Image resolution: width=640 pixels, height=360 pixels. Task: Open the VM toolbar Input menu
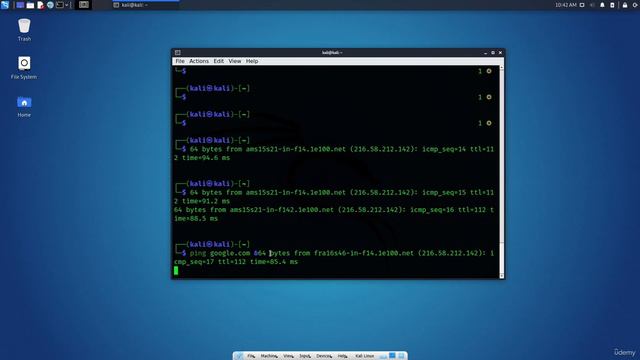305,356
